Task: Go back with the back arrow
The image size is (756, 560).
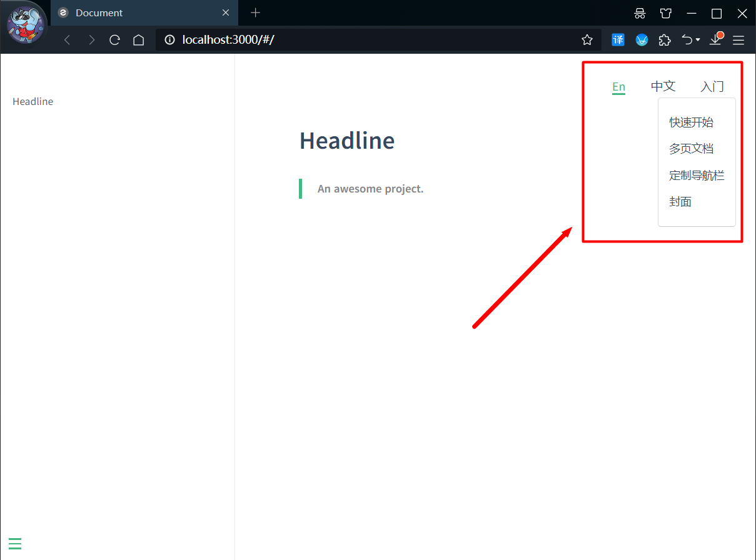Action: click(68, 40)
